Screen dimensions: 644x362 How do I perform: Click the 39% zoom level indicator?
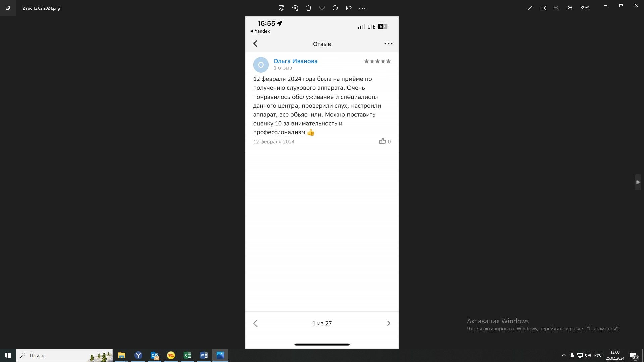[585, 8]
